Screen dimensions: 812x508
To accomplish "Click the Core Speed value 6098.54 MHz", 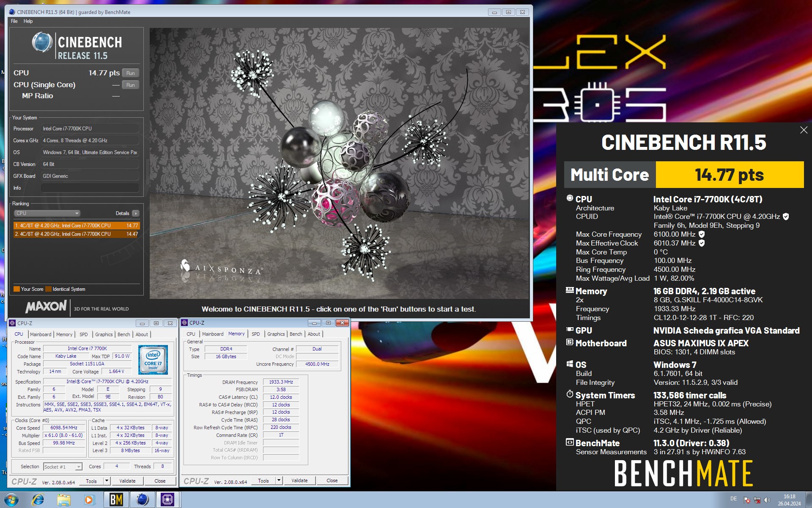I will (64, 428).
